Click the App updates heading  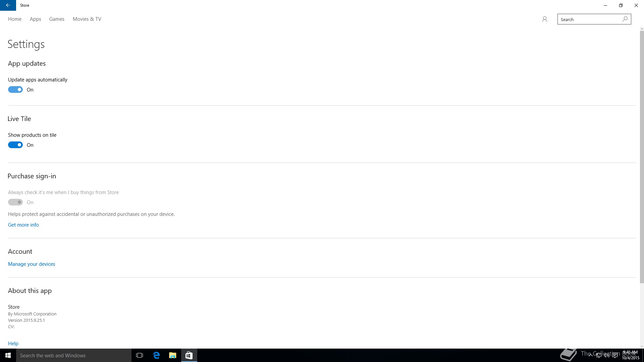pyautogui.click(x=27, y=63)
